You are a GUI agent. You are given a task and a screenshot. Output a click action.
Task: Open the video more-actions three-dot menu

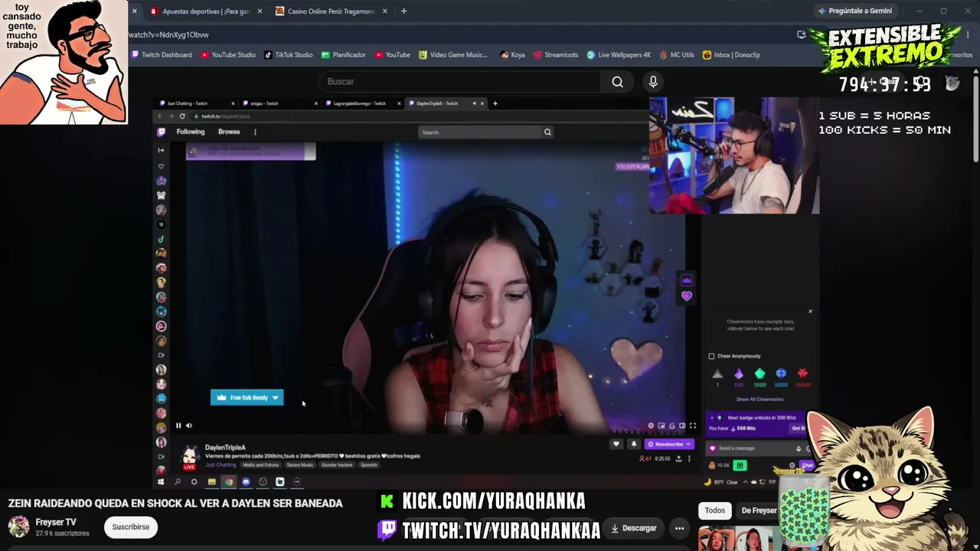(679, 528)
